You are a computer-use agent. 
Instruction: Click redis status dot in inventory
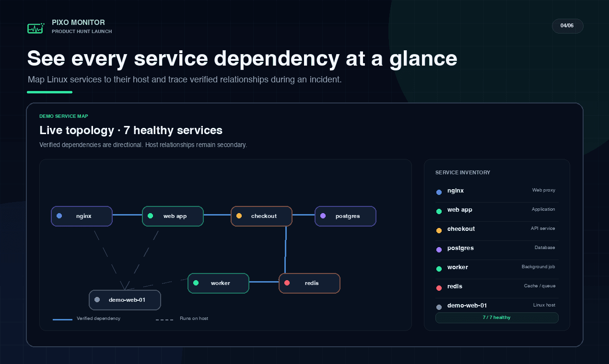tap(439, 288)
